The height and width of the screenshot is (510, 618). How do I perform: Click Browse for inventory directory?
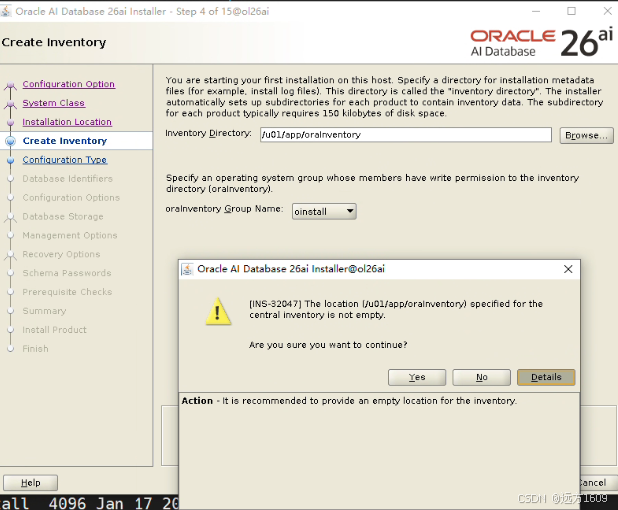(x=586, y=135)
